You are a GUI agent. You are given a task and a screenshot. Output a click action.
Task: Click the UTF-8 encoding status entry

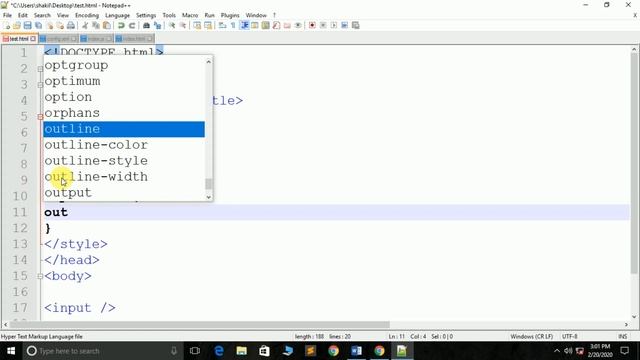569,336
